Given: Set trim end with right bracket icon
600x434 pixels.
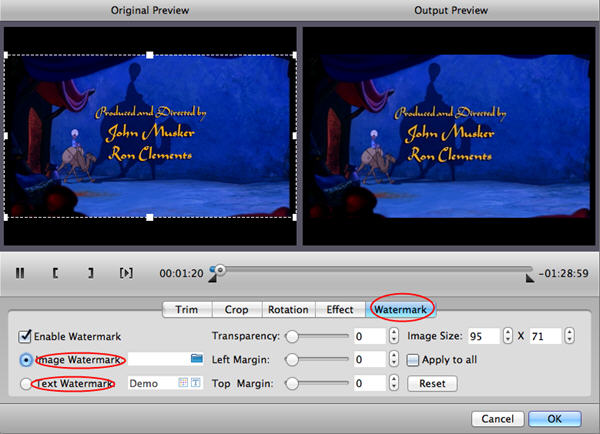Looking at the screenshot, I should [91, 273].
